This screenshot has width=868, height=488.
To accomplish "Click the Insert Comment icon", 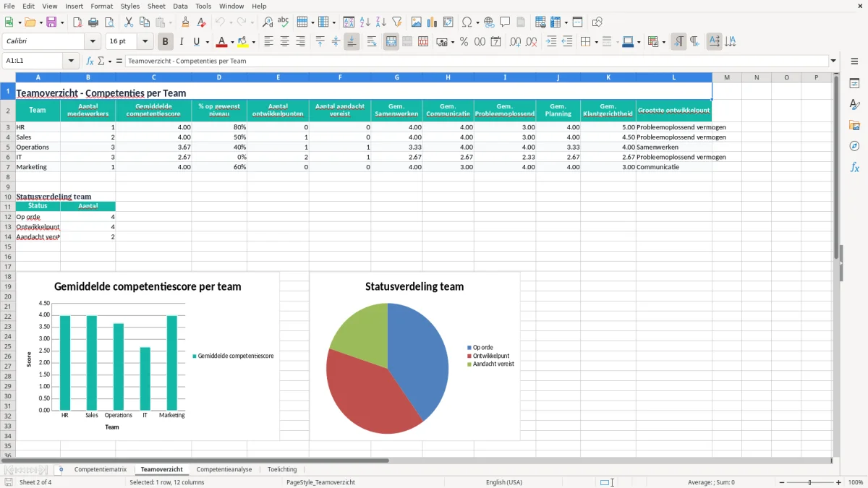I will point(506,22).
